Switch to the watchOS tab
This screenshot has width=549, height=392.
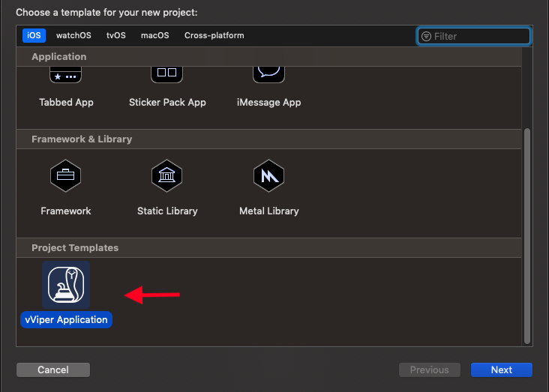pyautogui.click(x=73, y=35)
